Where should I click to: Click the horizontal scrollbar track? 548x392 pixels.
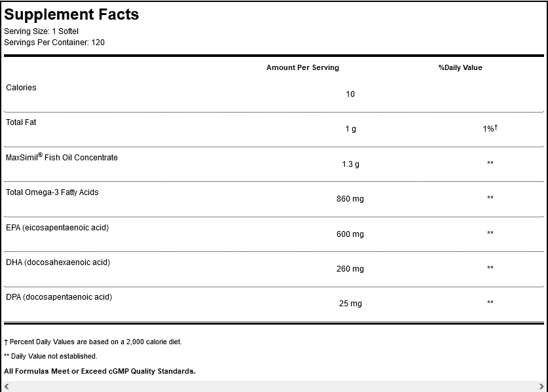(x=274, y=387)
